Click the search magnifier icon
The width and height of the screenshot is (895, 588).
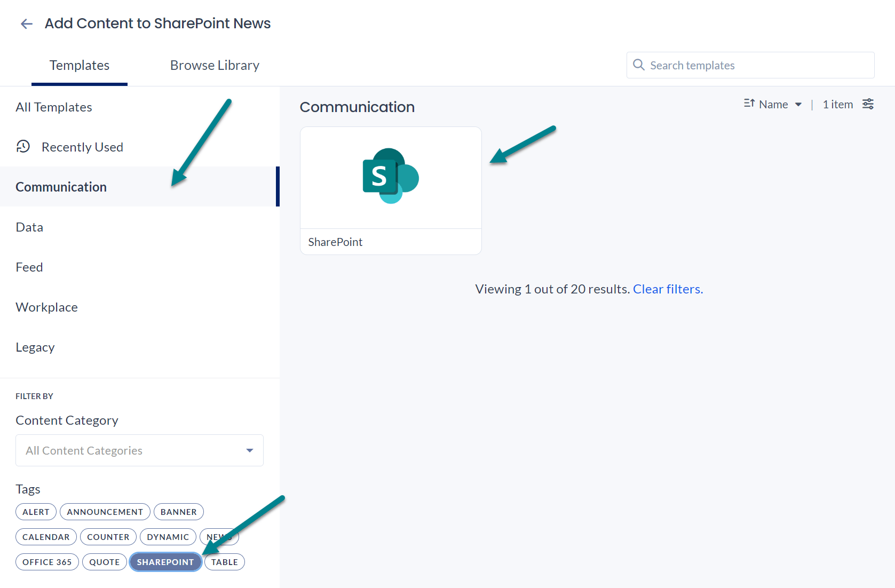(x=639, y=65)
